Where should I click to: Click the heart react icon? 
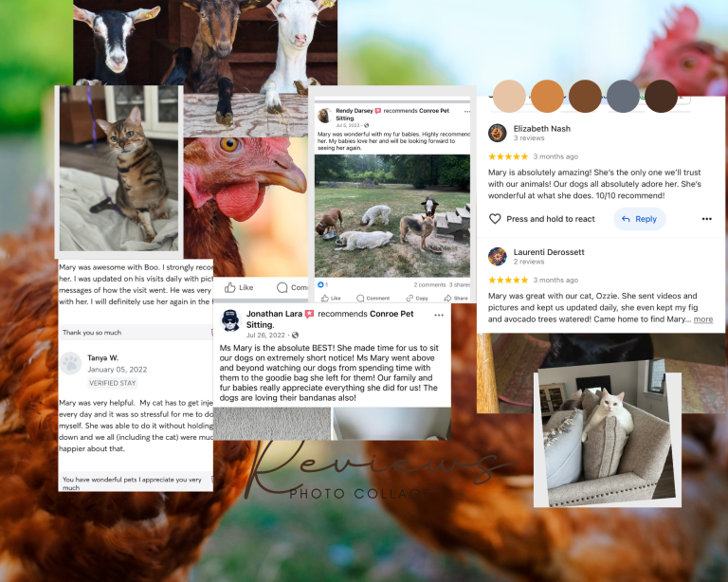(x=495, y=219)
